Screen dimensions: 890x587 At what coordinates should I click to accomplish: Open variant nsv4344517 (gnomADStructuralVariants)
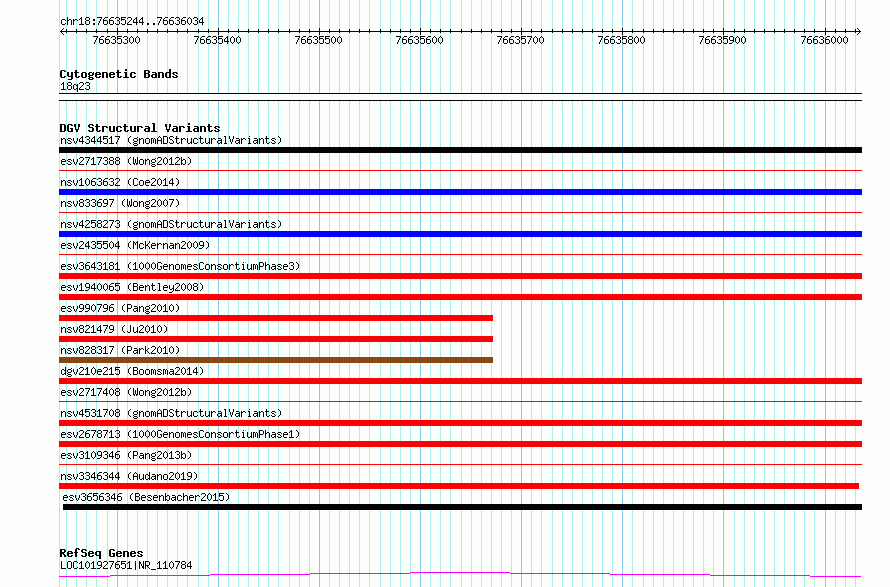click(x=171, y=140)
